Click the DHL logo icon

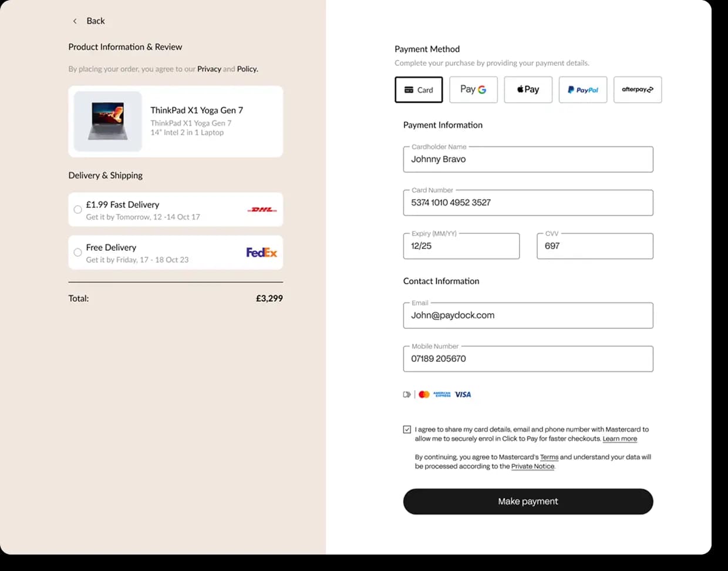(x=262, y=210)
